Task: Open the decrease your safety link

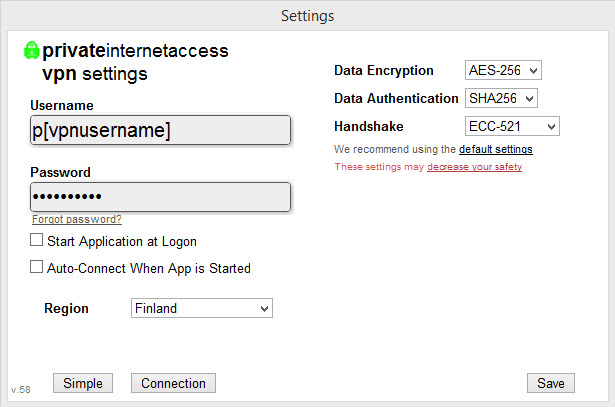Action: point(475,167)
